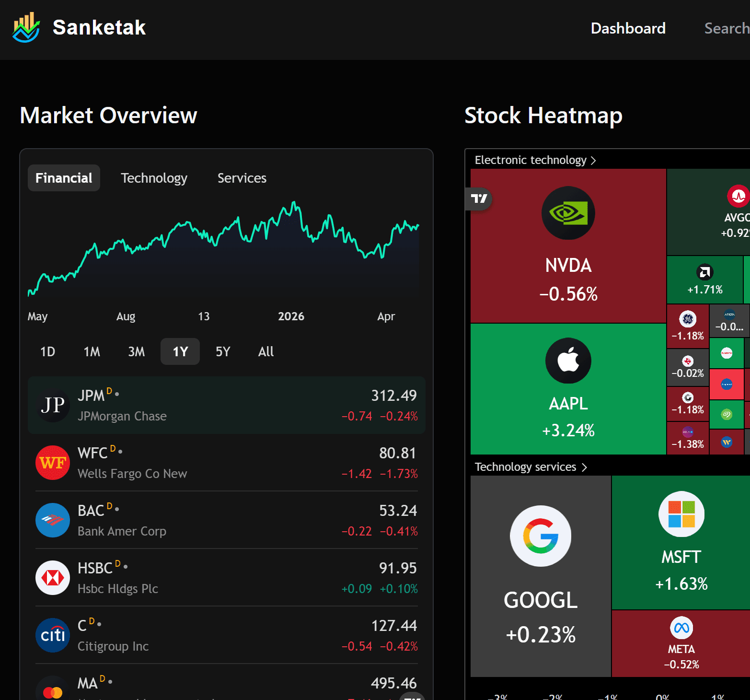
Task: Open the Search nav item
Action: 727,28
